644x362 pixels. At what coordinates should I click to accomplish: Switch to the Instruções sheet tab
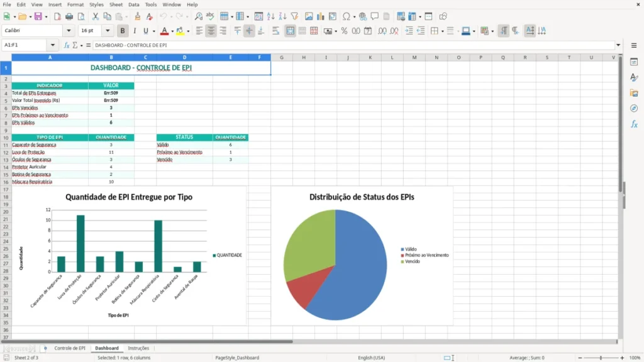(x=138, y=348)
